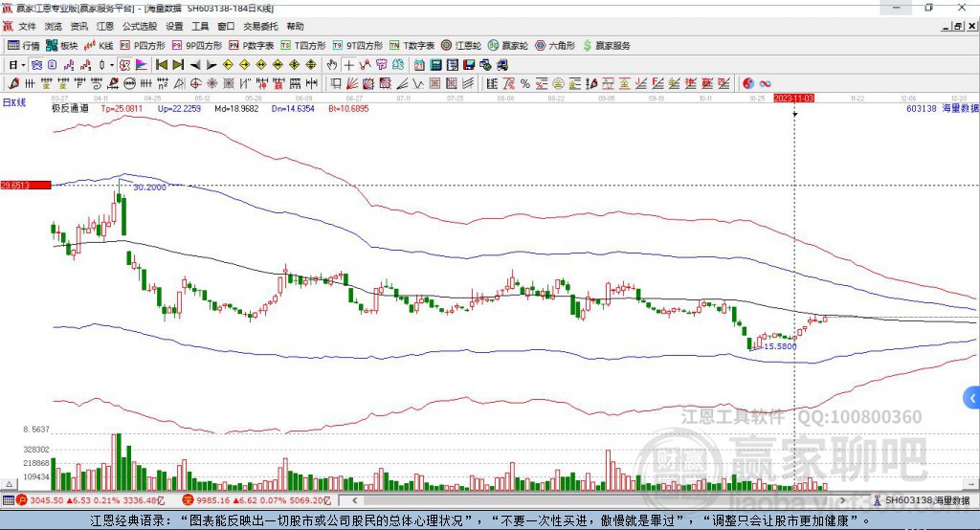Open the 江恩 menu
Screen dimensions: 980x530
point(105,26)
